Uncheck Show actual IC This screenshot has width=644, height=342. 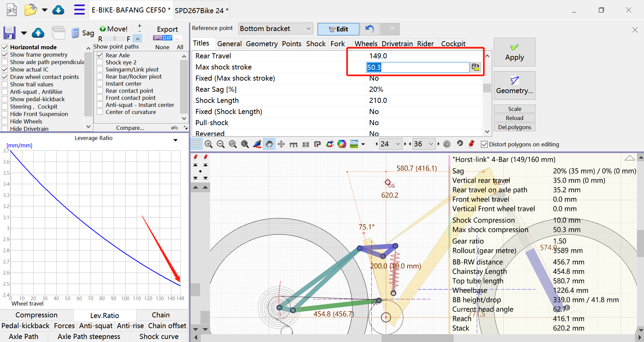pos(5,69)
